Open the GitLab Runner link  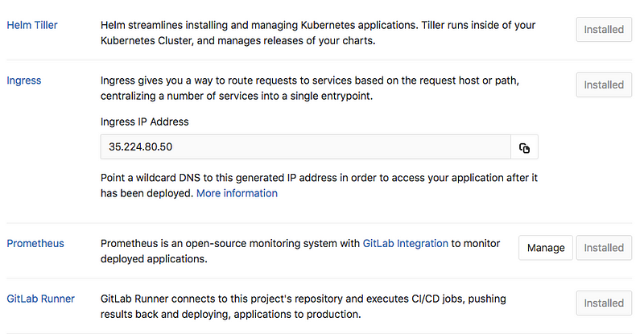coord(41,299)
